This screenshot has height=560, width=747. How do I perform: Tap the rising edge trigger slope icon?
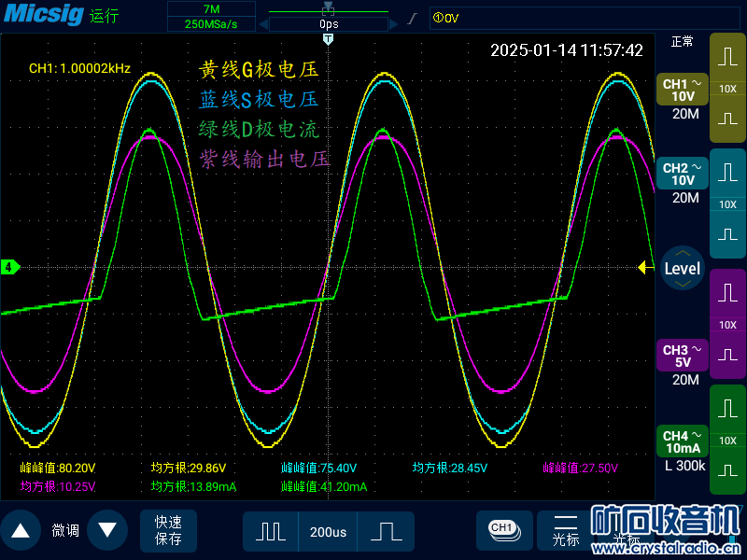click(x=413, y=19)
